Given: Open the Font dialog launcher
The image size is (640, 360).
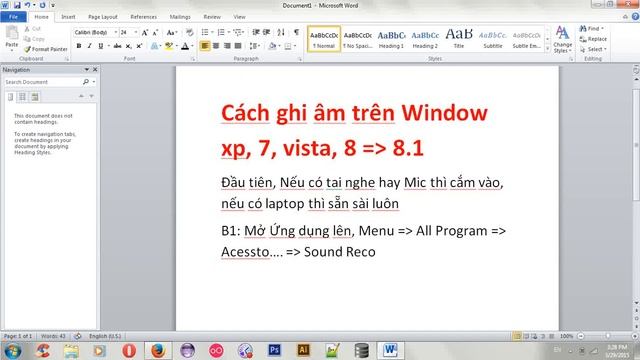Looking at the screenshot, I should click(193, 59).
